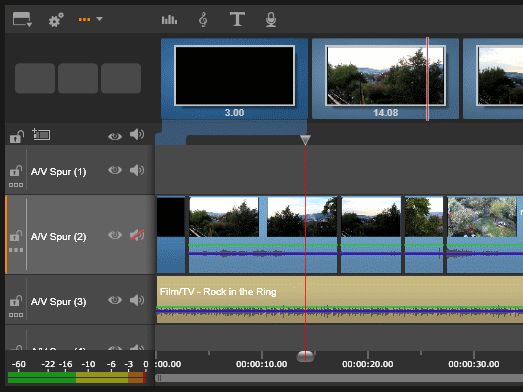This screenshot has height=392, width=523.
Task: Toggle master speaker in header row
Action: pos(137,134)
